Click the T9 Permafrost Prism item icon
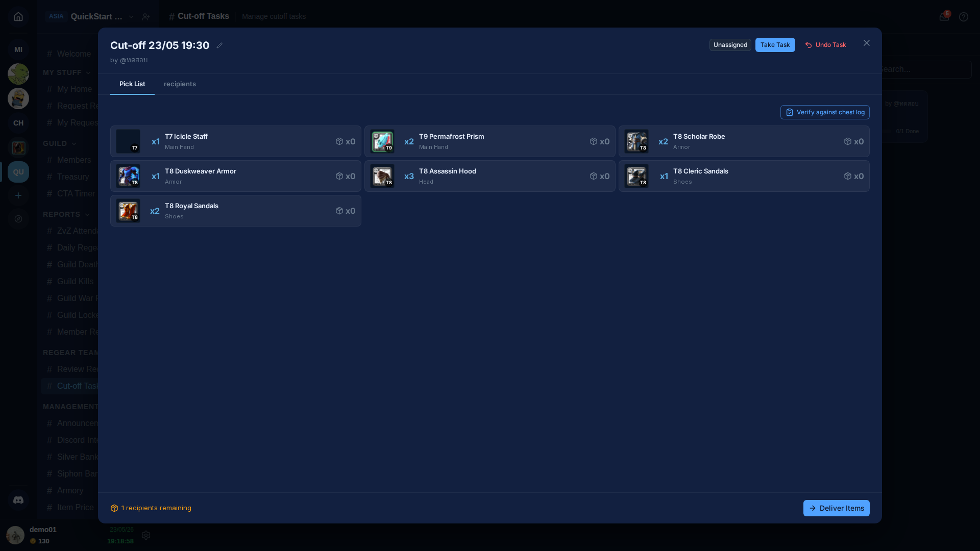 [x=382, y=141]
